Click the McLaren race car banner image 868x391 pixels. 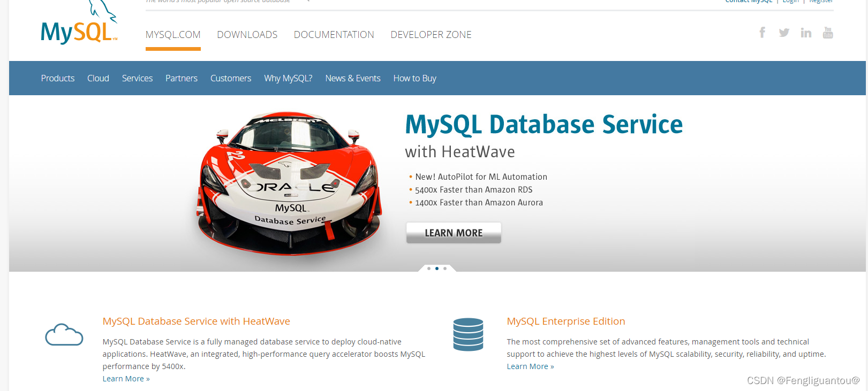[289, 183]
